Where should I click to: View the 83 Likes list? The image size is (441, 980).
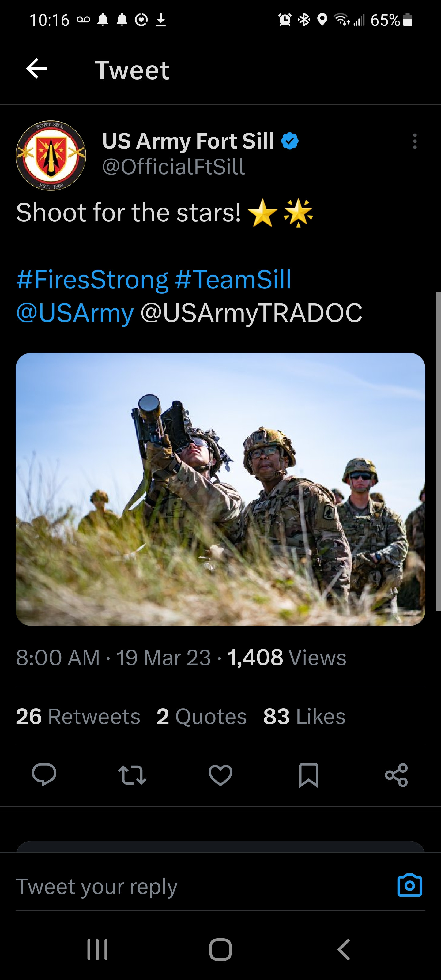(304, 716)
